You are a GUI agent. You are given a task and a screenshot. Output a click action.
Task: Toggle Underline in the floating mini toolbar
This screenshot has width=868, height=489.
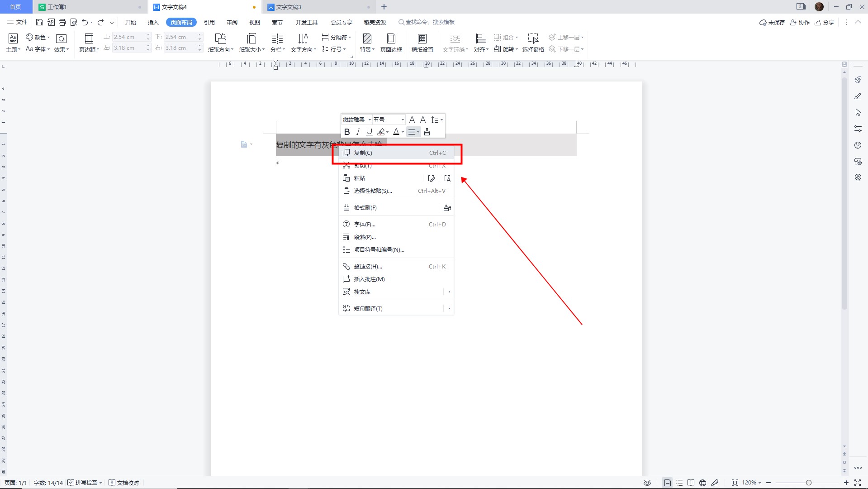[369, 132]
